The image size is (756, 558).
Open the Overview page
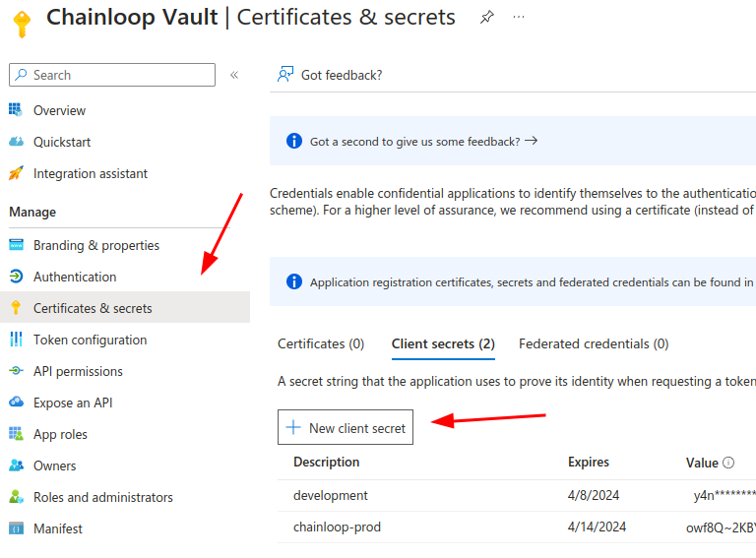59,110
